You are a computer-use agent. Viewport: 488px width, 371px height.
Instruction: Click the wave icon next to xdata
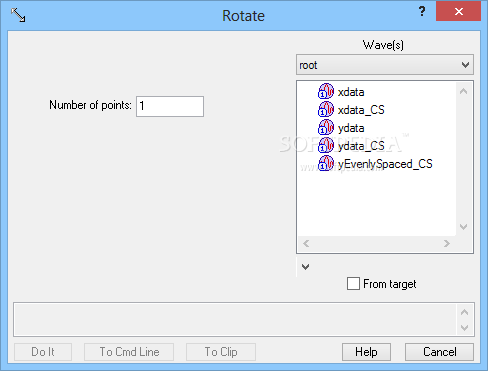coord(326,91)
